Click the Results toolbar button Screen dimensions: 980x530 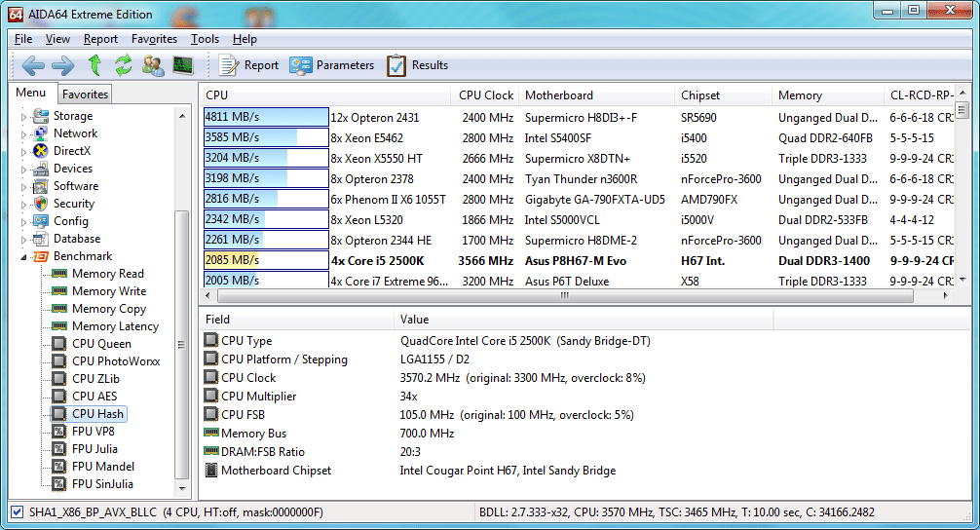[x=418, y=65]
